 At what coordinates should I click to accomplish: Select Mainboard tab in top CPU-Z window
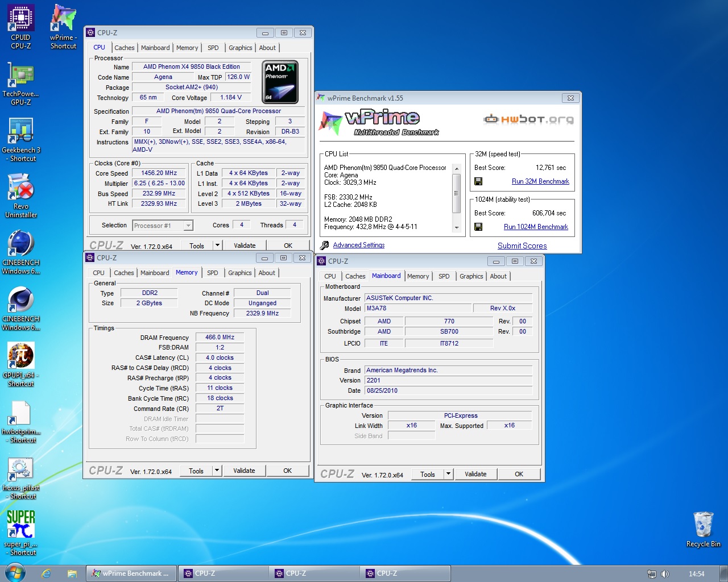(x=155, y=48)
